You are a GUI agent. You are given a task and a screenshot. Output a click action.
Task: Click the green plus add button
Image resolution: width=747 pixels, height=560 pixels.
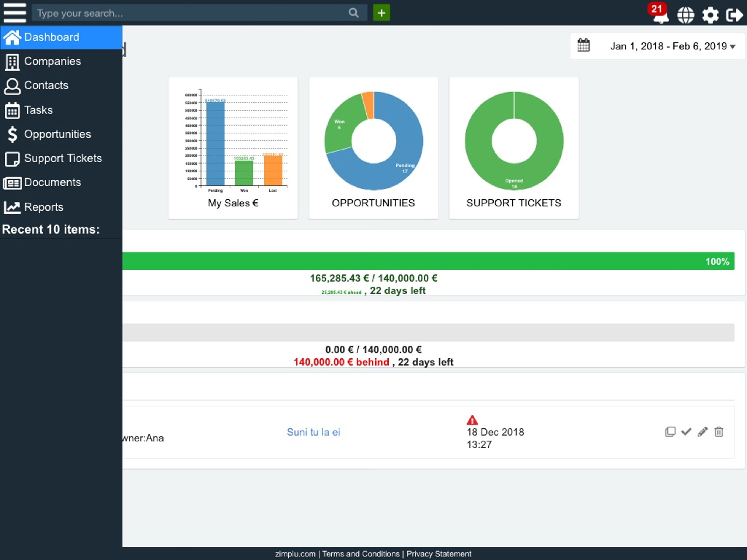pyautogui.click(x=382, y=13)
